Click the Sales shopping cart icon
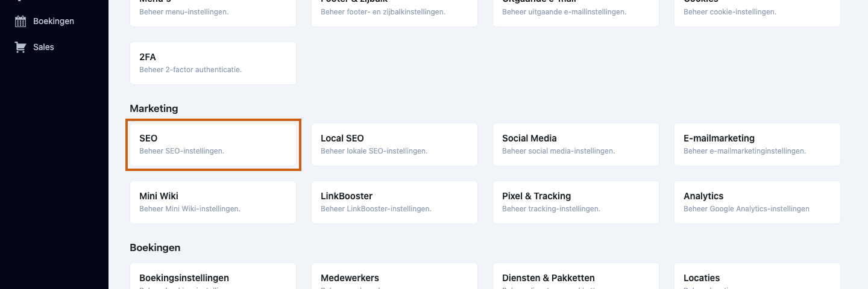Screen dimensions: 868x289 click(20, 47)
